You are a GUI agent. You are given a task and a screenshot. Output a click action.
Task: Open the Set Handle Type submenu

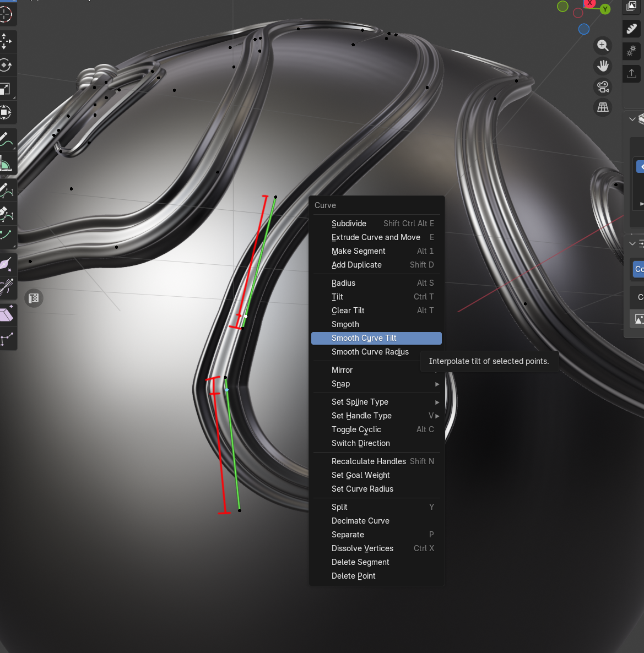(x=377, y=416)
